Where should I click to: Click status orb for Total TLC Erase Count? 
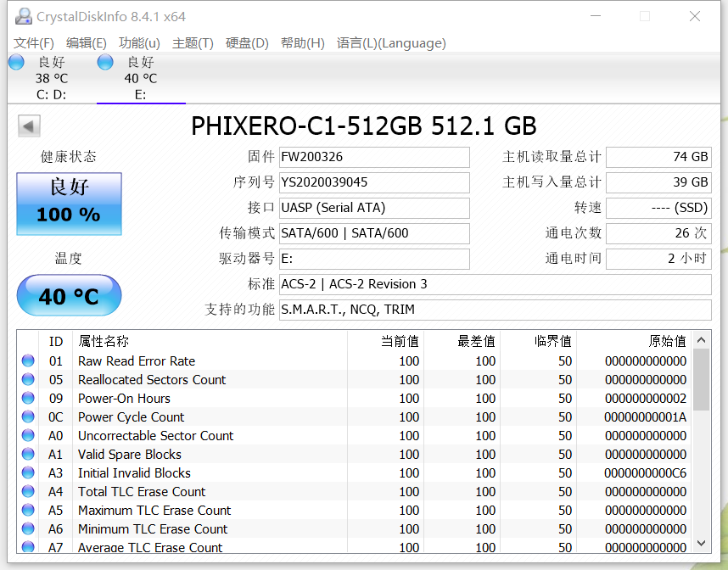(x=28, y=491)
